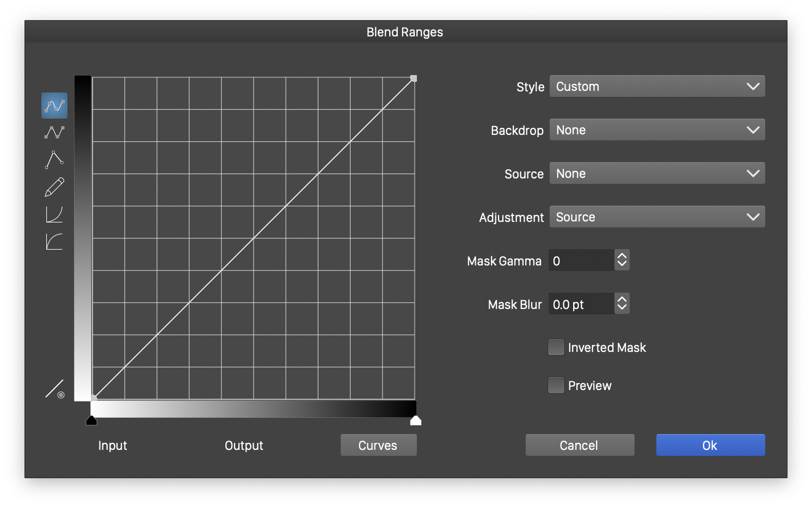Viewport: 812px width, 507px height.
Task: Confirm with the Ok button
Action: pyautogui.click(x=710, y=445)
